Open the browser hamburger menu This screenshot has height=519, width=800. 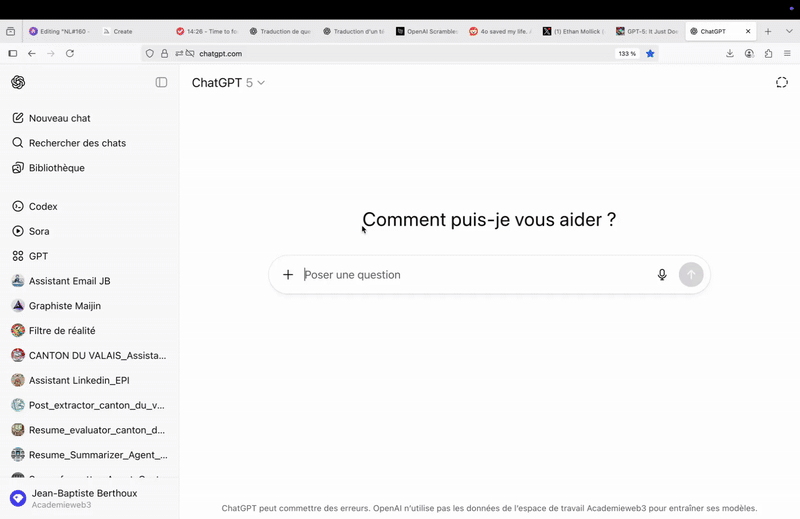pos(787,53)
